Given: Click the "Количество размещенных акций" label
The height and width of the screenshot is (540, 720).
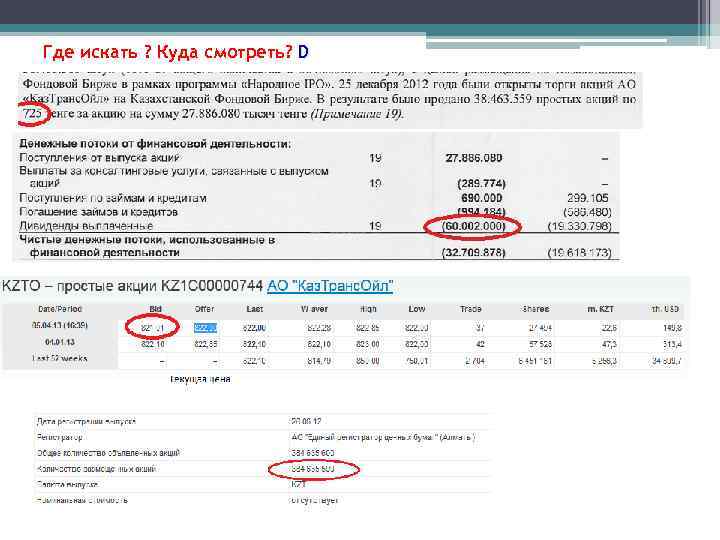Looking at the screenshot, I should pos(96,469).
